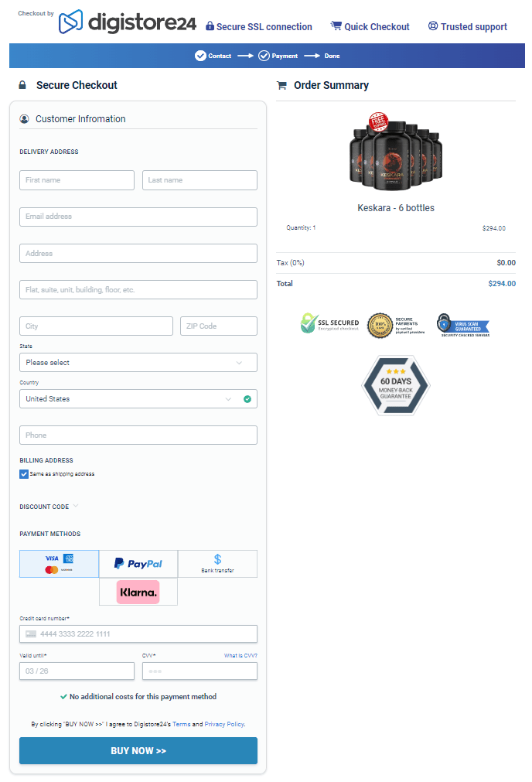The width and height of the screenshot is (532, 782).
Task: Click the Virus Scan Guaranteed badge
Action: pyautogui.click(x=462, y=324)
